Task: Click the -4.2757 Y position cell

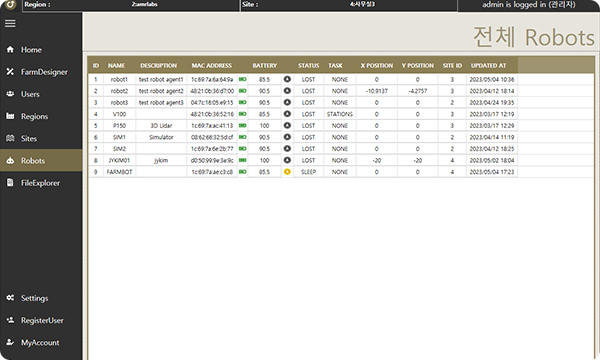Action: (x=417, y=91)
